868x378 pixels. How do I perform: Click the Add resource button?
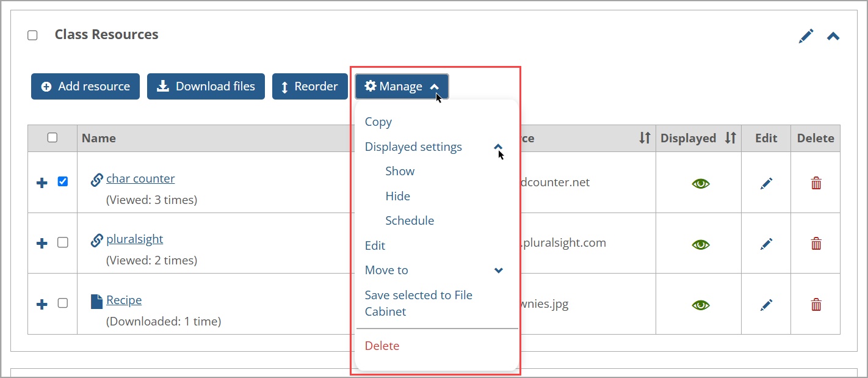tap(85, 86)
